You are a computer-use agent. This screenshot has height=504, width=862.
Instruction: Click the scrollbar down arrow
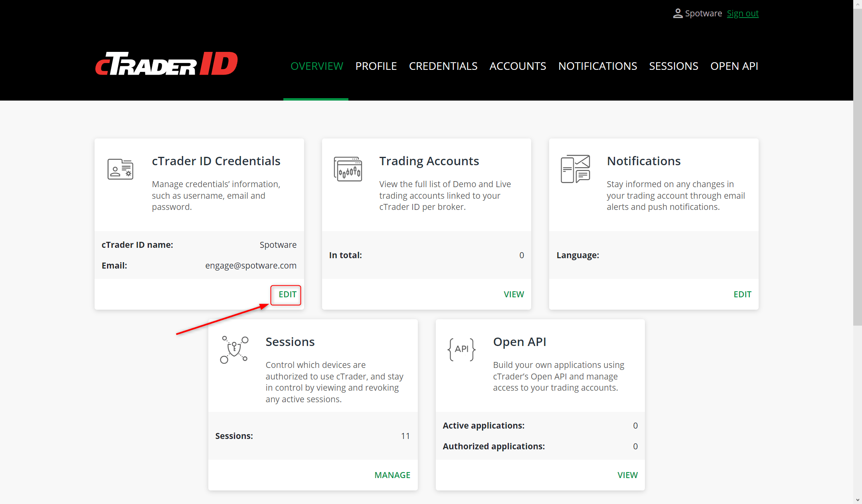coord(858,500)
